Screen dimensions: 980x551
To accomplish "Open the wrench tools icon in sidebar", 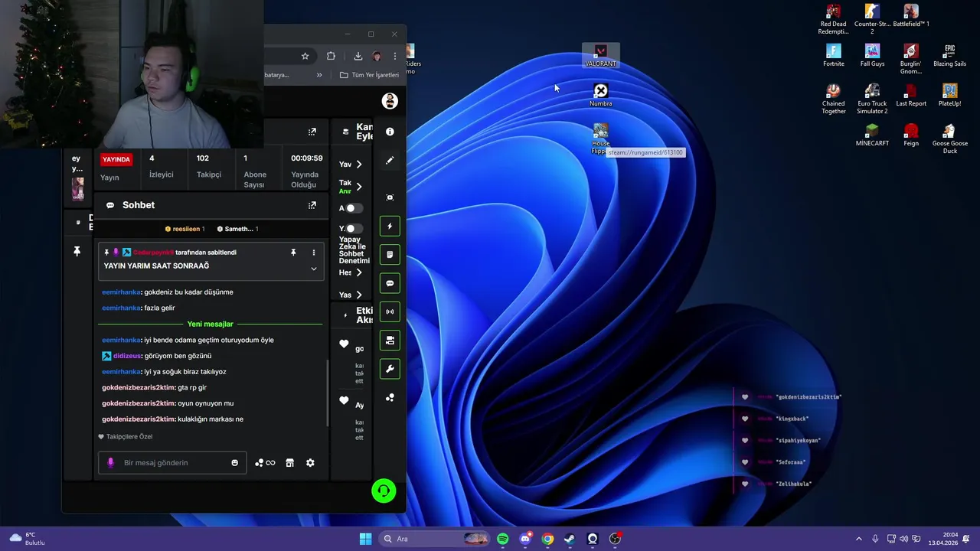I will point(390,369).
